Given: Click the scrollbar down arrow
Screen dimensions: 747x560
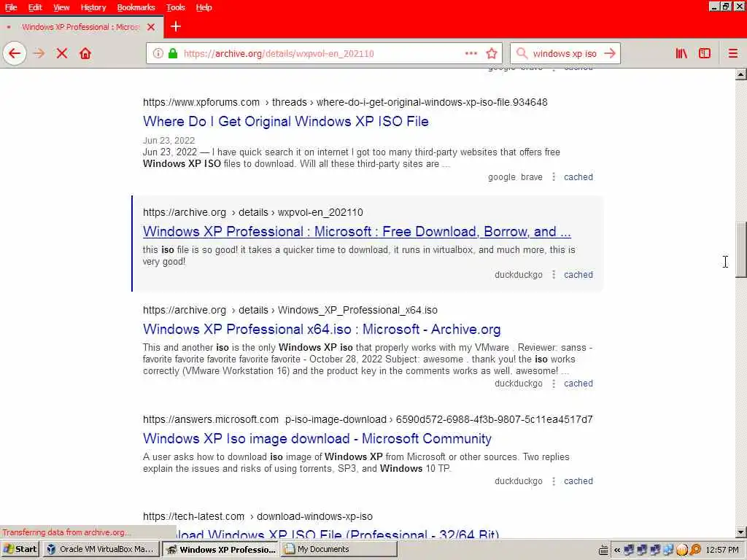Looking at the screenshot, I should click(x=741, y=532).
